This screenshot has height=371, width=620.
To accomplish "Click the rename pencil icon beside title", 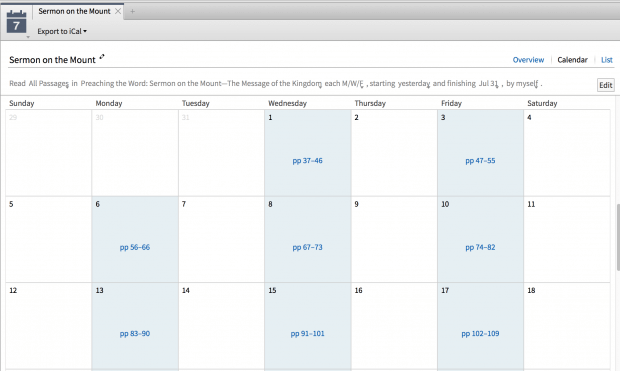I will pos(102,57).
